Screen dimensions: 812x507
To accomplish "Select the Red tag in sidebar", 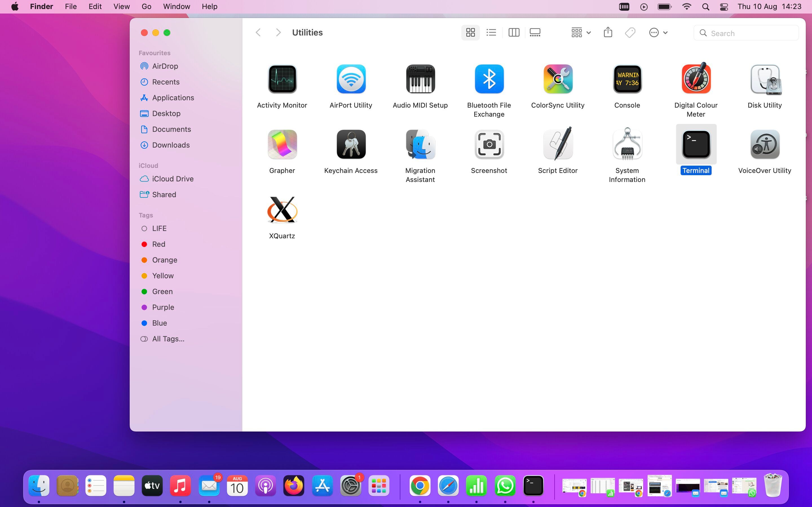I will point(158,244).
